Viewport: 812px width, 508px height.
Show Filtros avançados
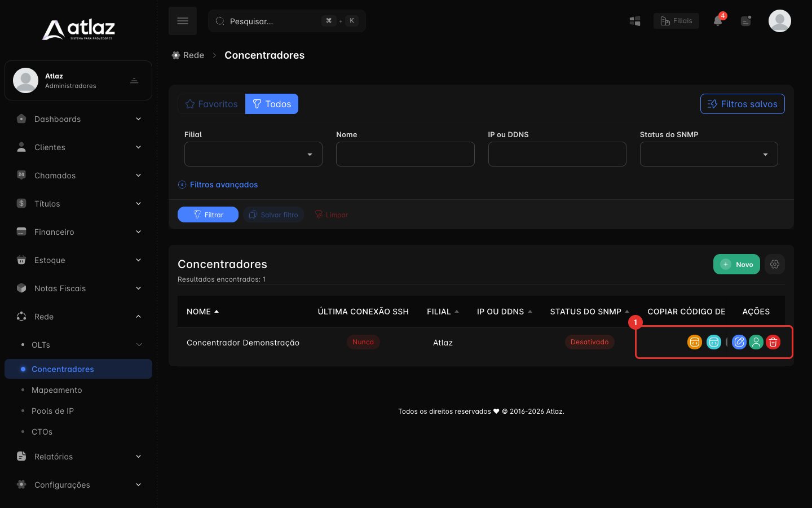218,185
